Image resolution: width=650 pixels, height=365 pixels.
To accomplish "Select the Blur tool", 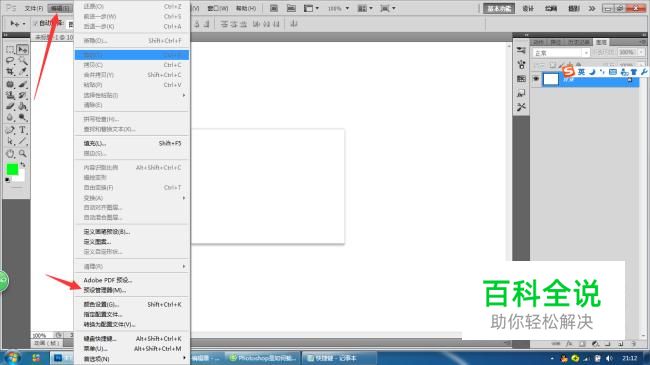I will click(10, 117).
